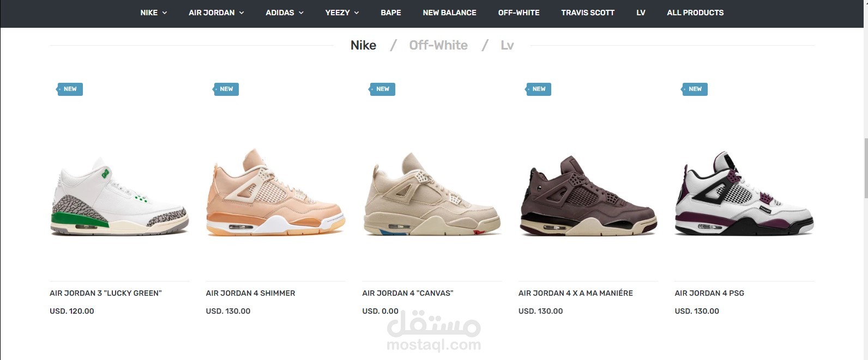Open the ADIDAS dropdown arrow
The image size is (868, 360).
pyautogui.click(x=301, y=13)
